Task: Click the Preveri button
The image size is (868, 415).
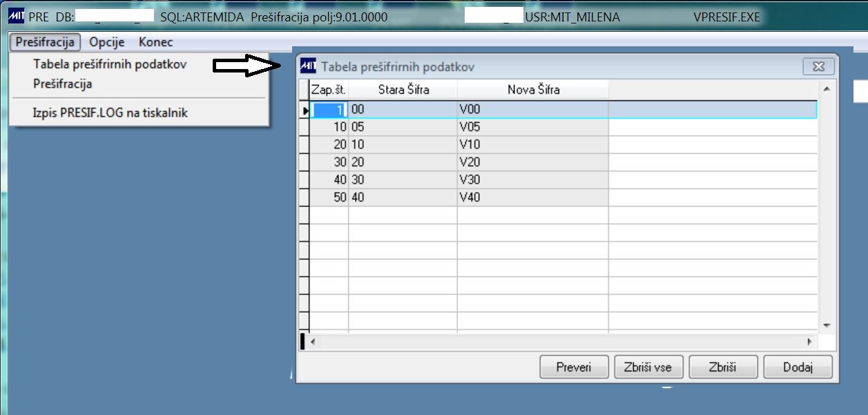Action: click(574, 367)
